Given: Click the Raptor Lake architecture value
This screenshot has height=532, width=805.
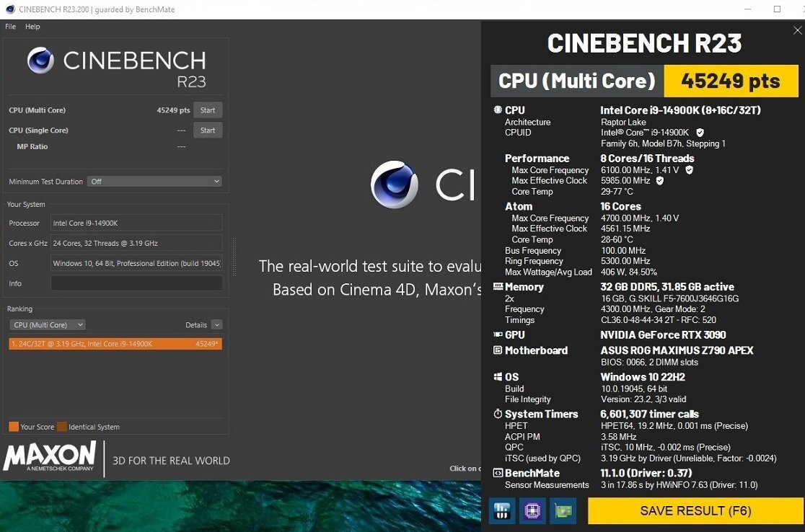Looking at the screenshot, I should click(623, 122).
